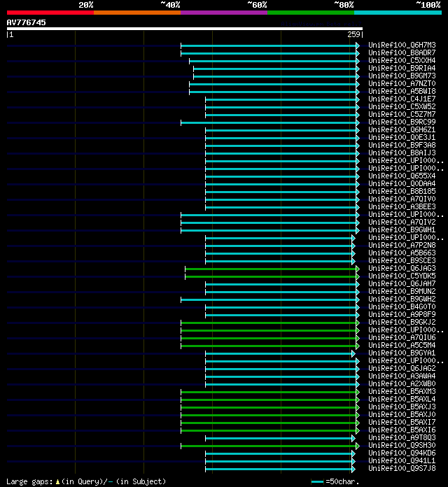Click the orange ~40% legend segment
Screen dimensions: 448x487
coord(137,13)
